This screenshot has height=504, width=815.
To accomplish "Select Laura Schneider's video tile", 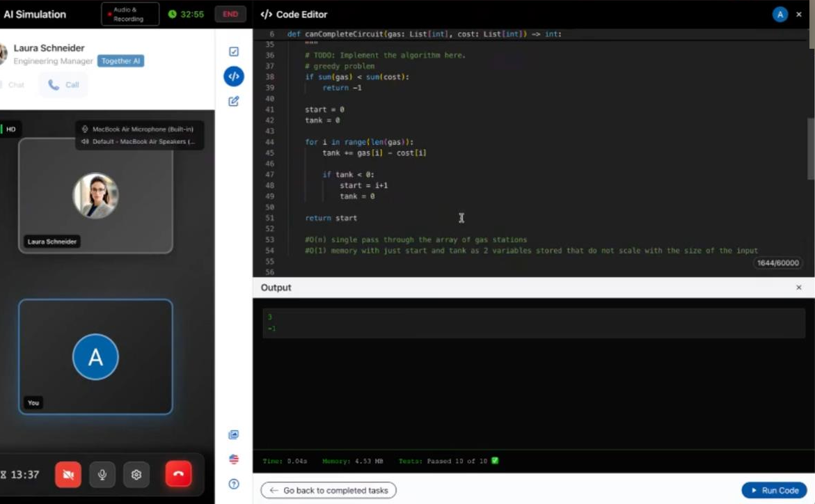I will click(95, 196).
